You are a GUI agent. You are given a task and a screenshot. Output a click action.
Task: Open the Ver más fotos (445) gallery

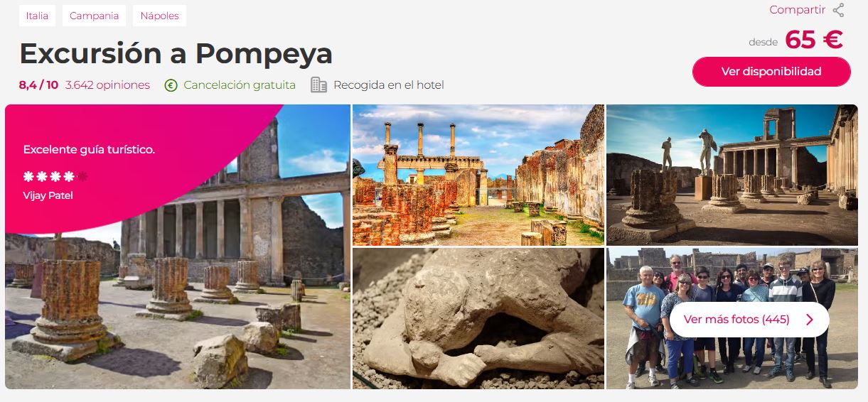pos(749,320)
